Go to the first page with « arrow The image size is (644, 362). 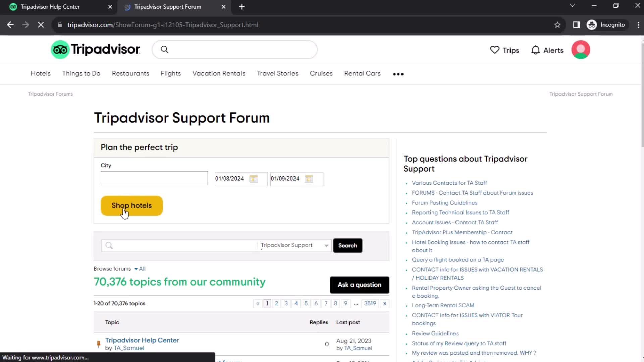coord(258,303)
